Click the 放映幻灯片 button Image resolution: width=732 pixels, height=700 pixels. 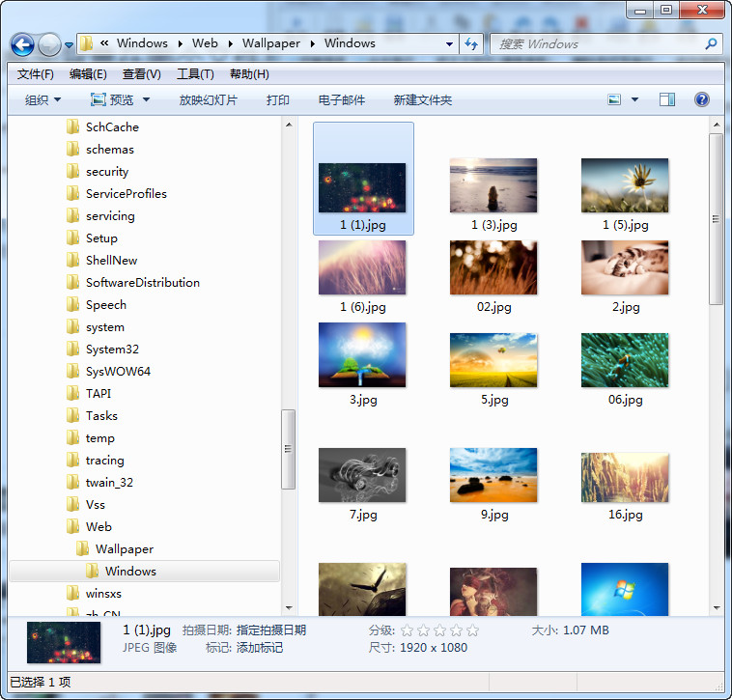(208, 99)
